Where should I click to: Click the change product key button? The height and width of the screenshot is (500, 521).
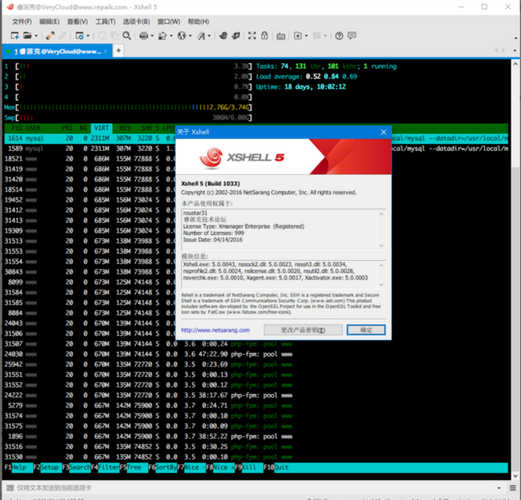tap(303, 330)
